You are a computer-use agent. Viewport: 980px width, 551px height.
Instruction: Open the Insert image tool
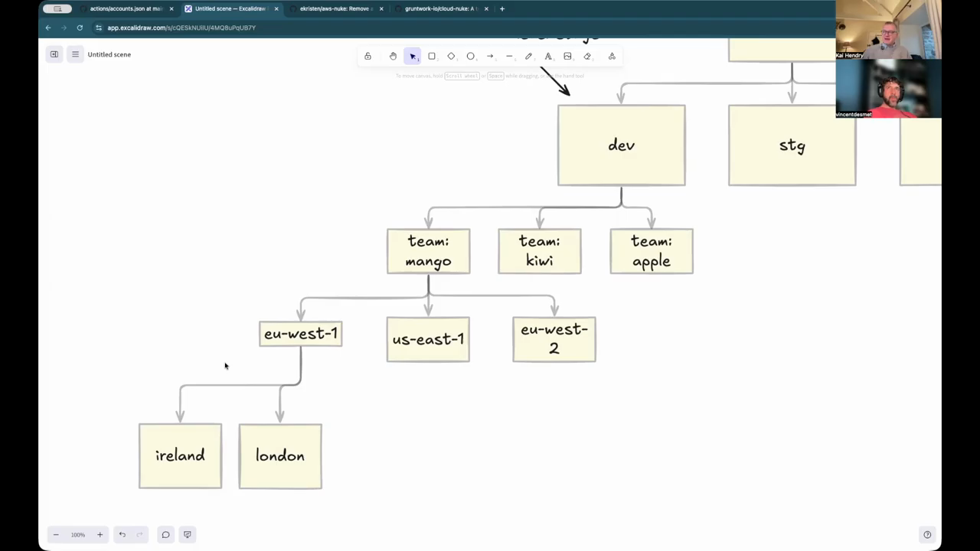567,56
